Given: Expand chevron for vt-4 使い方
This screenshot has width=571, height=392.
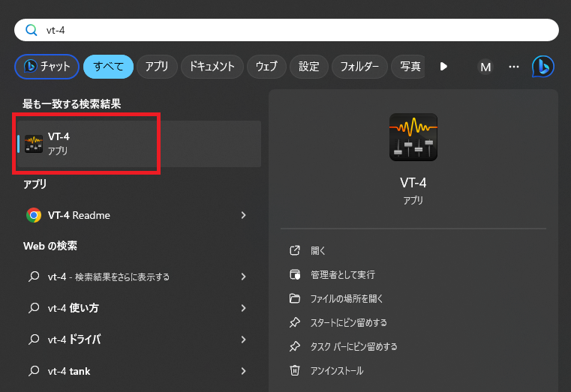Looking at the screenshot, I should click(x=243, y=308).
